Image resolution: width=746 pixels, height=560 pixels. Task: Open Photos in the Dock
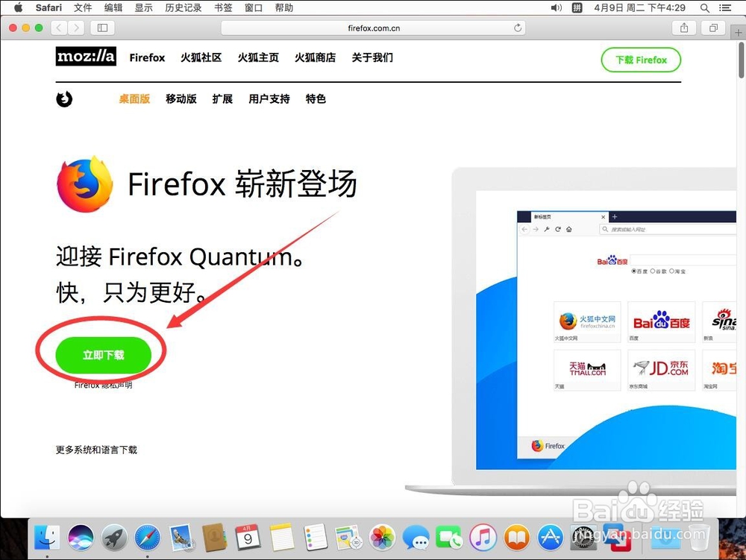click(383, 538)
